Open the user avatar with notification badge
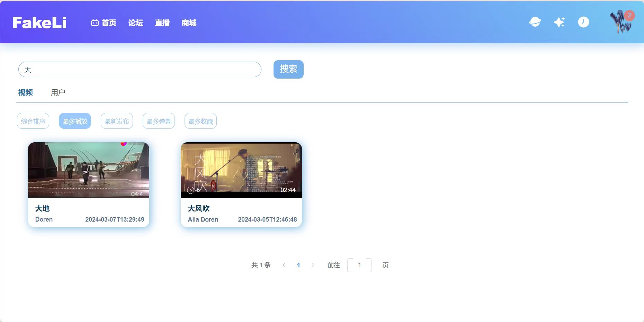This screenshot has height=322, width=644. click(621, 22)
